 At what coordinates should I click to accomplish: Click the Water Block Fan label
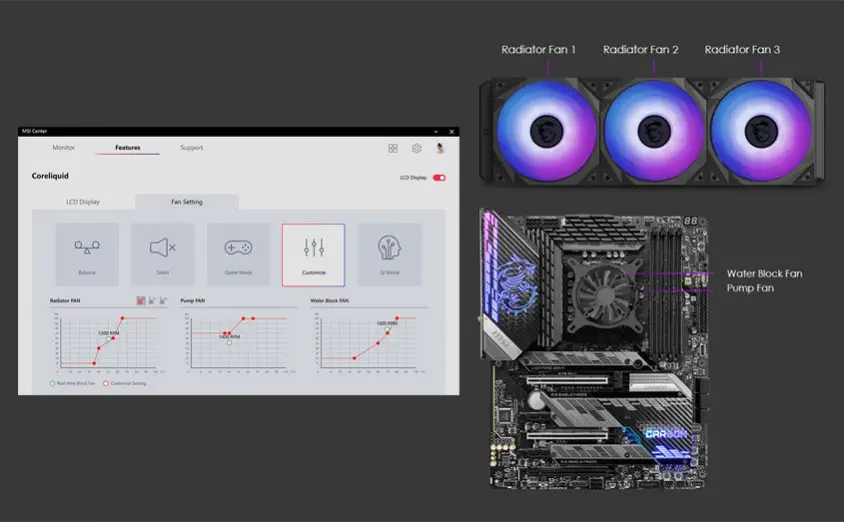[764, 273]
